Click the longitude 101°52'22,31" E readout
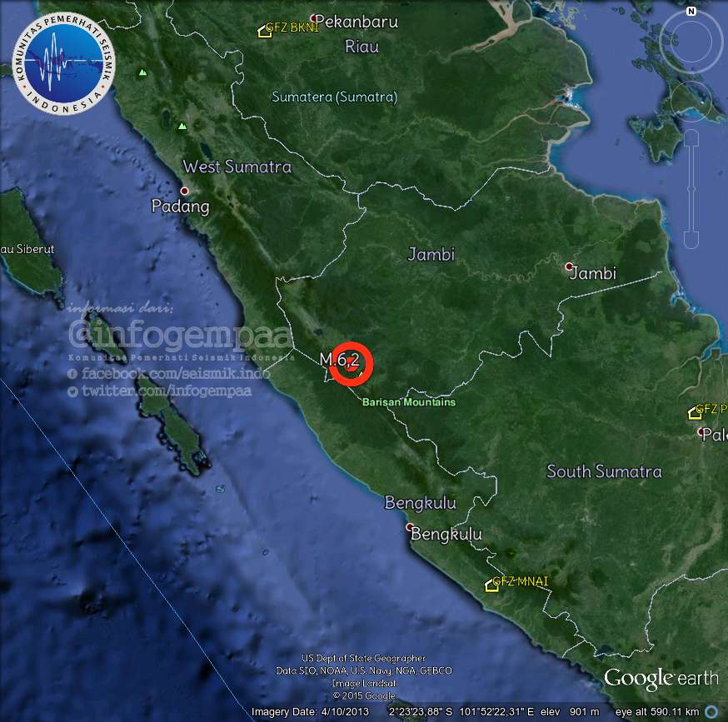This screenshot has width=728, height=722. [x=496, y=712]
